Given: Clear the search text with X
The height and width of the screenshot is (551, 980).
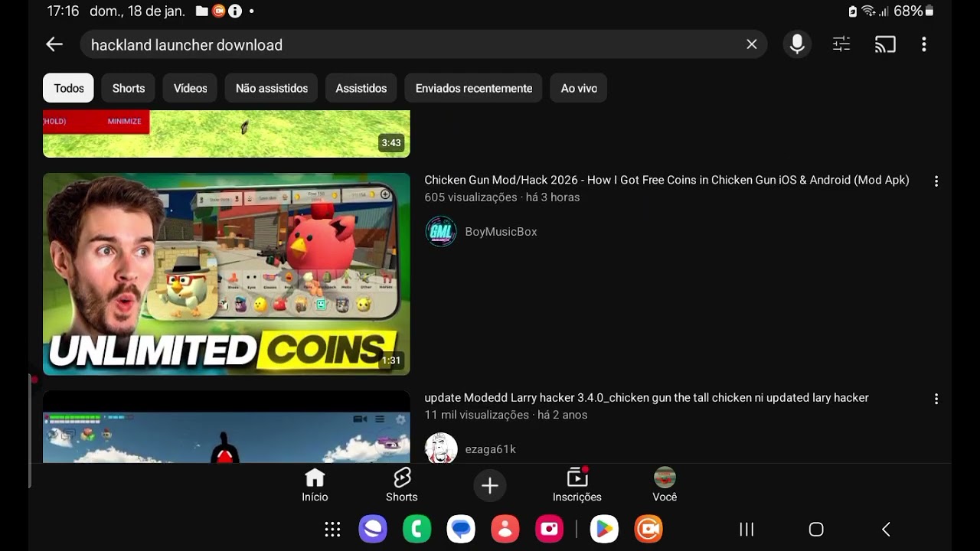Looking at the screenshot, I should (x=752, y=44).
